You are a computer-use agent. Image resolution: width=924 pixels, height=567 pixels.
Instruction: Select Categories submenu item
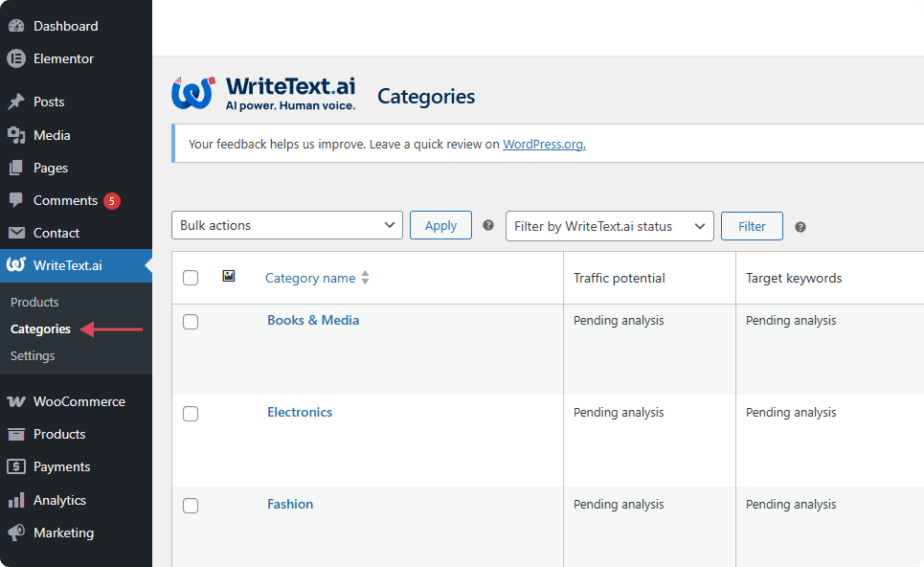40,329
